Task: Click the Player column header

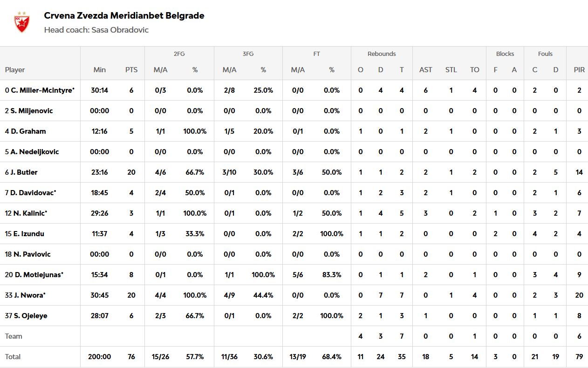Action: (15, 70)
